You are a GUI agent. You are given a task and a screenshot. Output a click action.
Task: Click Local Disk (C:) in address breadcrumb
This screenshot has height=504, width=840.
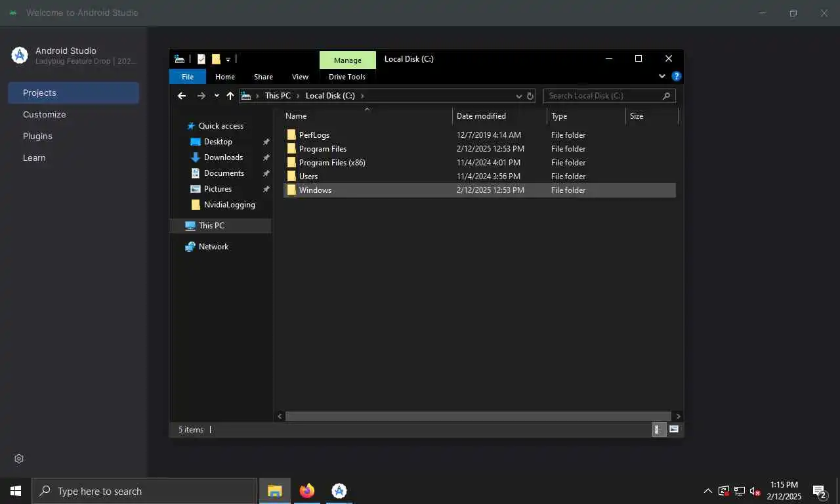[330, 96]
